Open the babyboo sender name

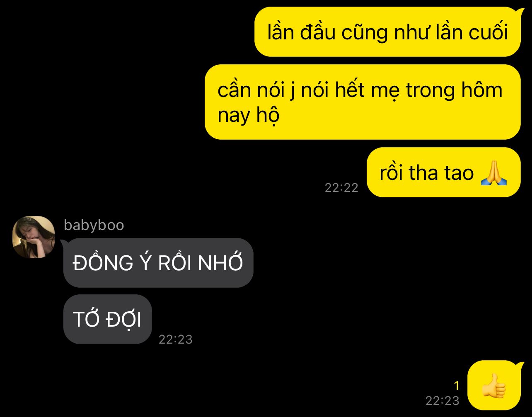(94, 225)
